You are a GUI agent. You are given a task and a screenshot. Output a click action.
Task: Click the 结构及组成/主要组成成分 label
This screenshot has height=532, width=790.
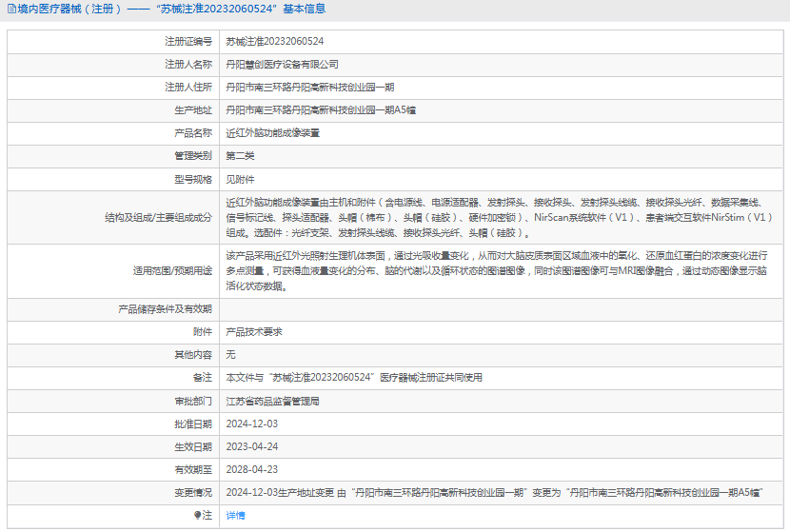click(158, 218)
